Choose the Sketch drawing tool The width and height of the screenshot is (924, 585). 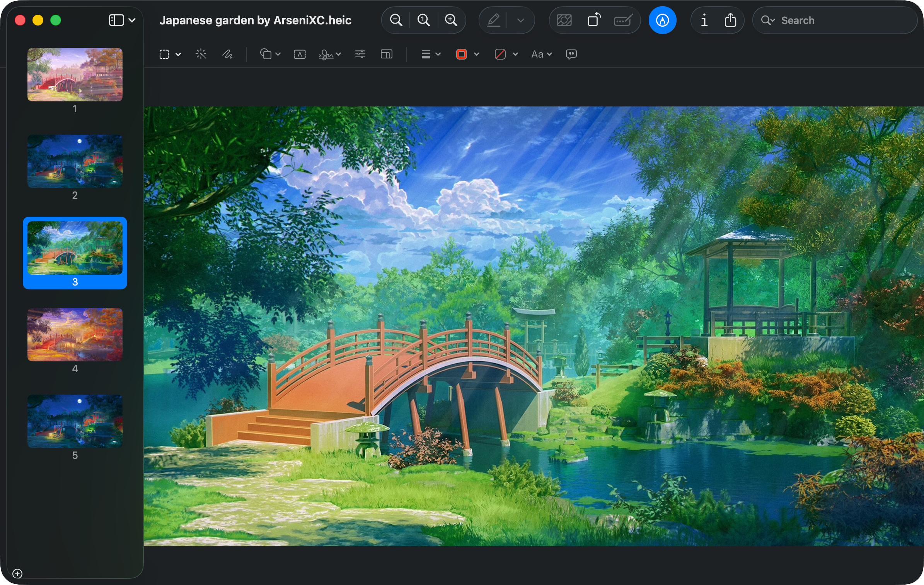pyautogui.click(x=227, y=54)
